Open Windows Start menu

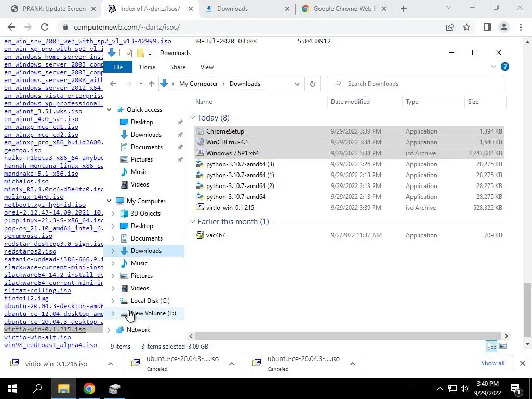pos(12,389)
